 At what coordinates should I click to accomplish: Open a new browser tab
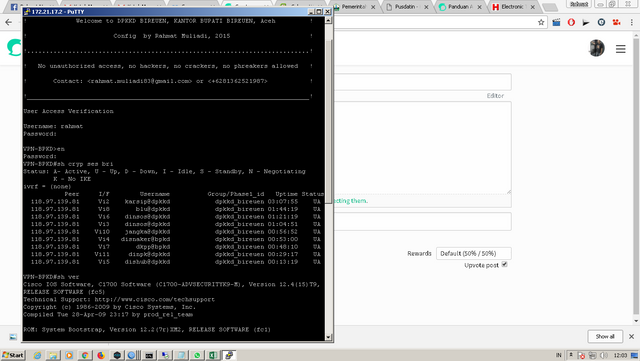coord(550,7)
